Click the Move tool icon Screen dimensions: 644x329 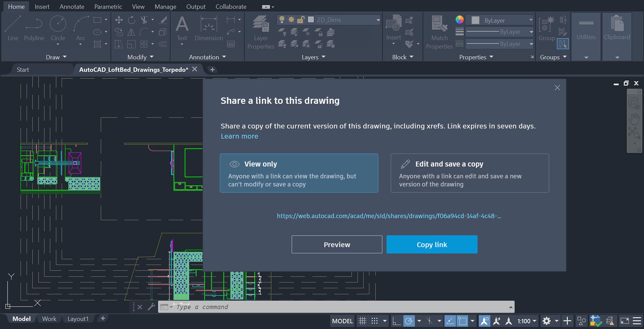click(x=119, y=20)
